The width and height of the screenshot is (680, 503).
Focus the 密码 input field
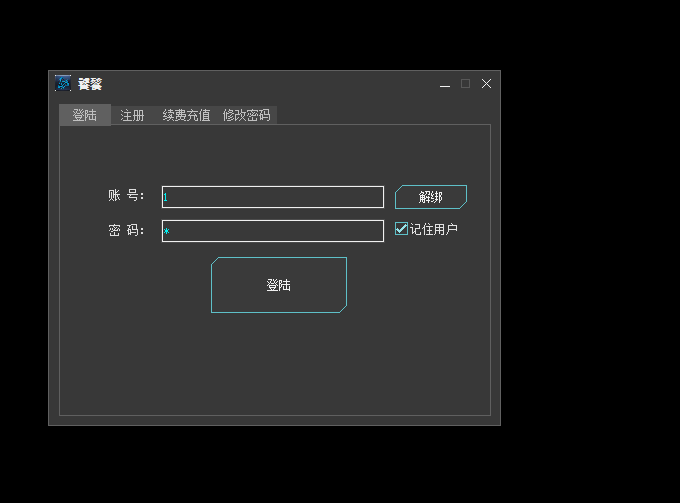[273, 231]
